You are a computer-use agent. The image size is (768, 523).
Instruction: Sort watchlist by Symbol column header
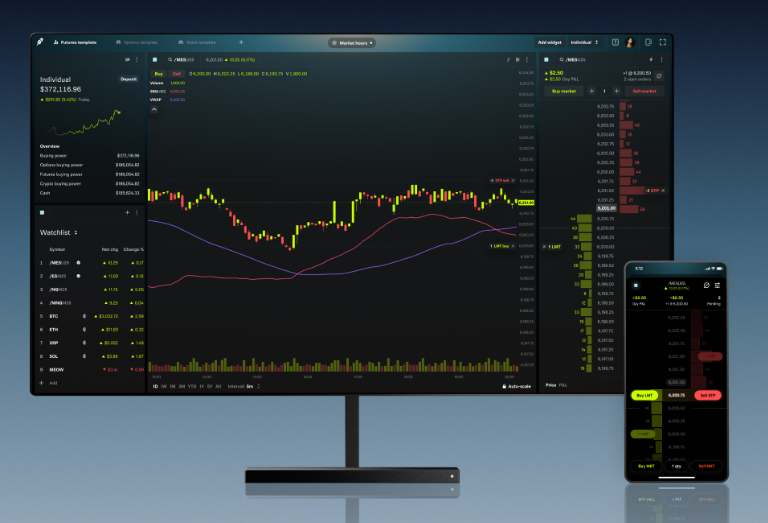[x=57, y=249]
